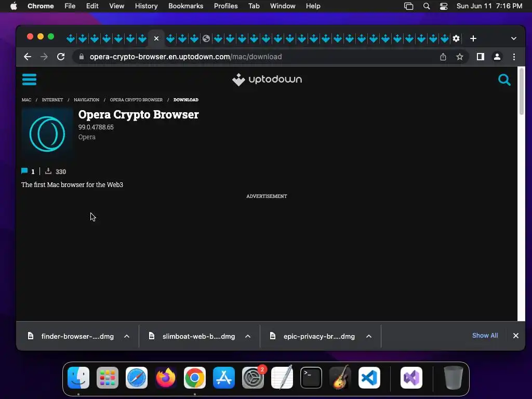
Task: Open GarageBand from the Dock
Action: click(340, 378)
